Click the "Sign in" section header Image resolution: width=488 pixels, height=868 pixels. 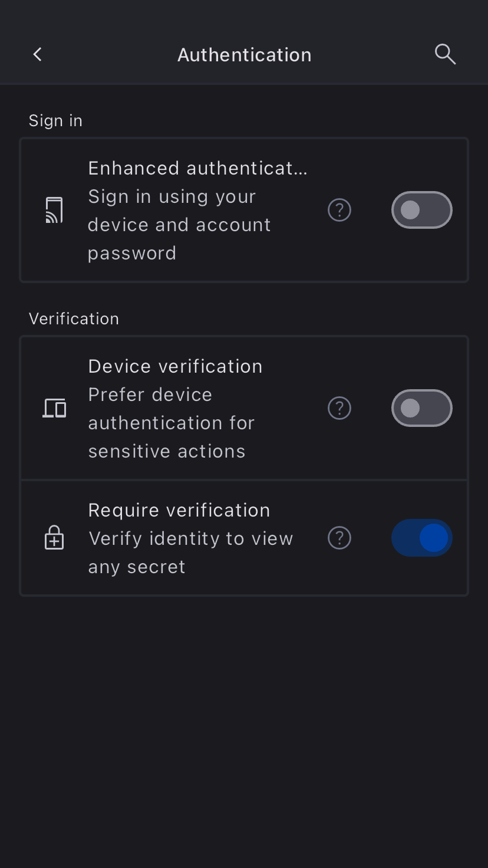point(55,121)
